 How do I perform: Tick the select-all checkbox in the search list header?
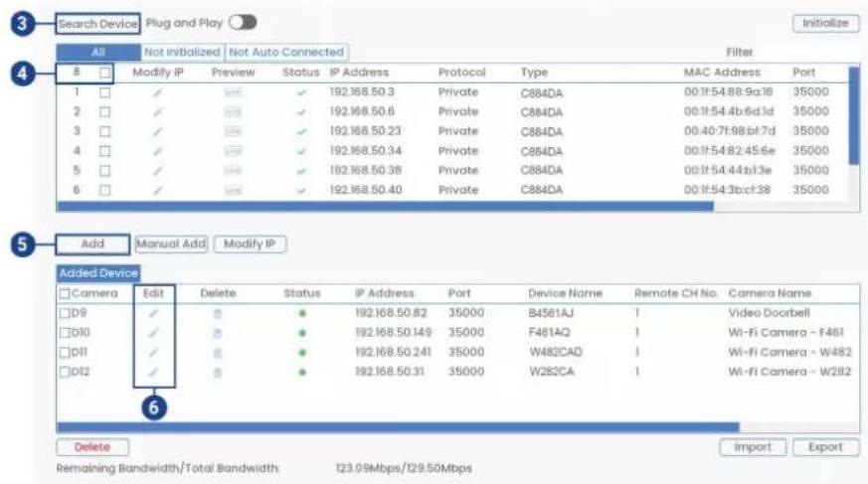coord(104,73)
